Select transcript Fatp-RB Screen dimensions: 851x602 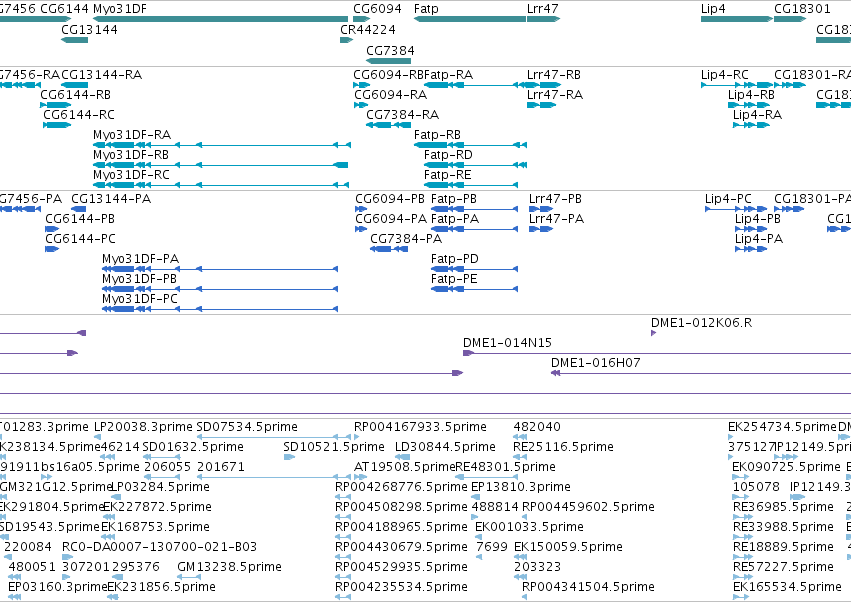point(437,135)
